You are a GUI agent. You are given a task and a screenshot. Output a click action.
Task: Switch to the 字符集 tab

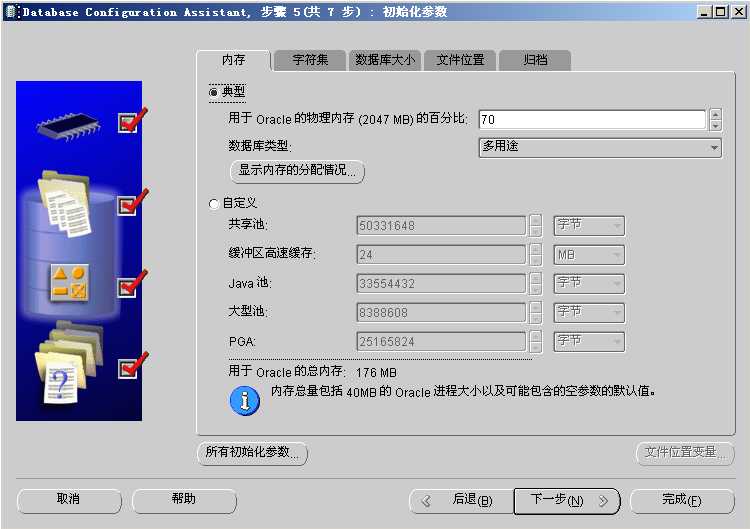[310, 60]
